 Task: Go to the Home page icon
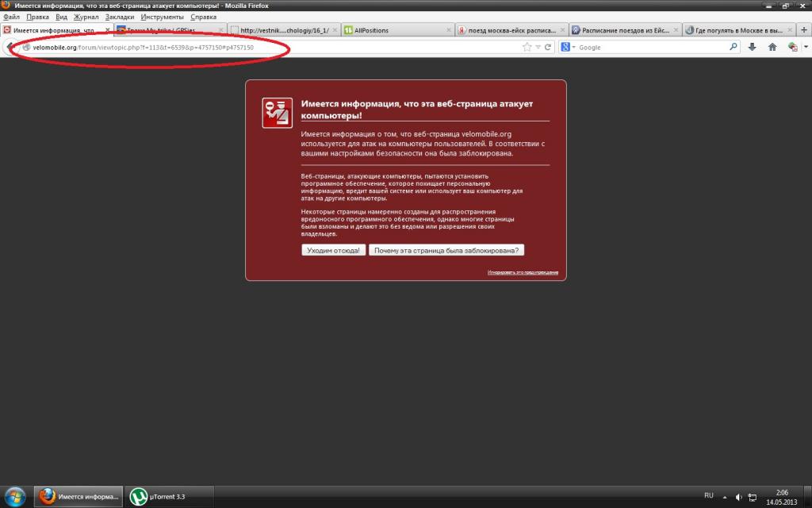coord(772,47)
